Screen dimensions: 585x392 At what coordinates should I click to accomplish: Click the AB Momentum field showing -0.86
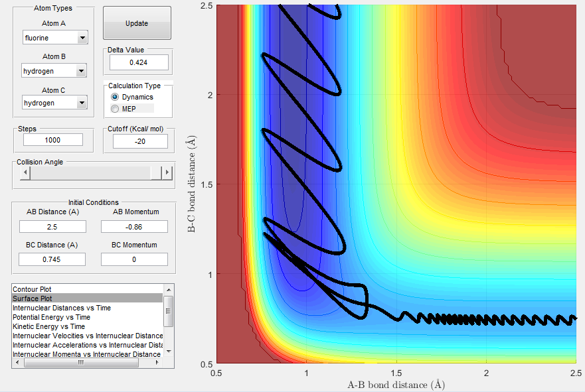(x=134, y=227)
